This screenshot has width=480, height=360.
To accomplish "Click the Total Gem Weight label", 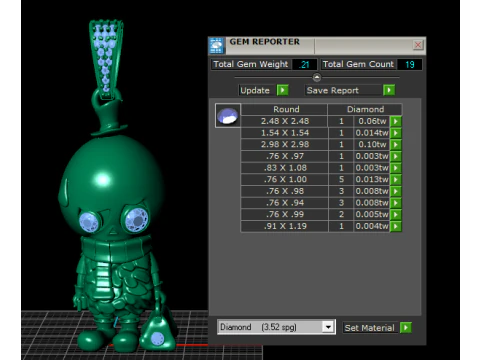I will [251, 64].
